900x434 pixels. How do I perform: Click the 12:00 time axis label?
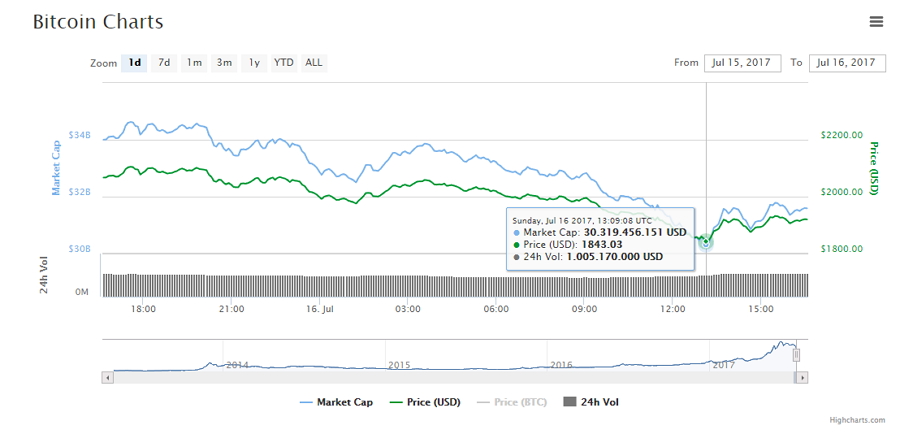coord(672,309)
